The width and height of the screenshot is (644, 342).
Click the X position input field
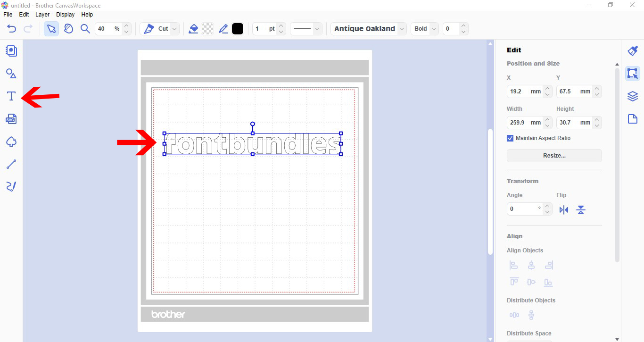click(525, 92)
